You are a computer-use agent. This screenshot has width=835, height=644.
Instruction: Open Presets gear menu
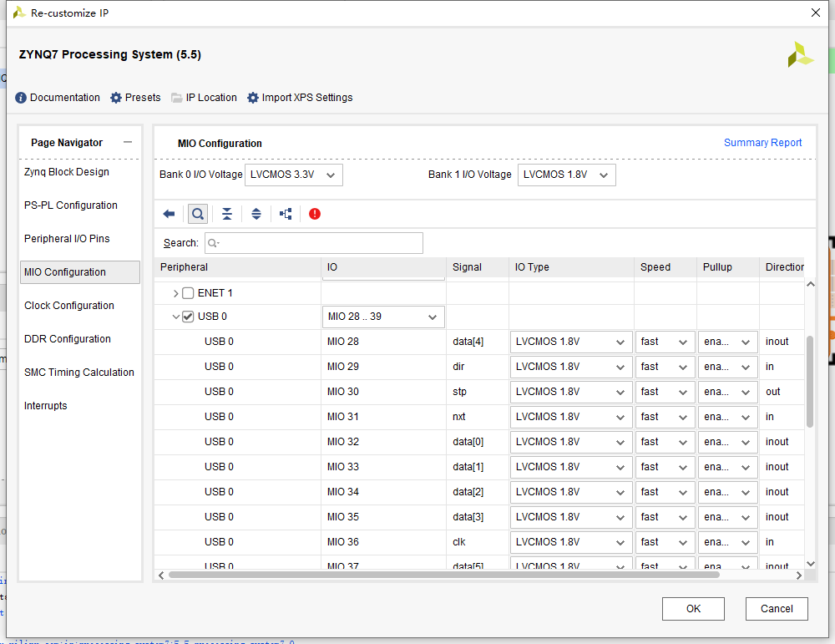tap(116, 98)
